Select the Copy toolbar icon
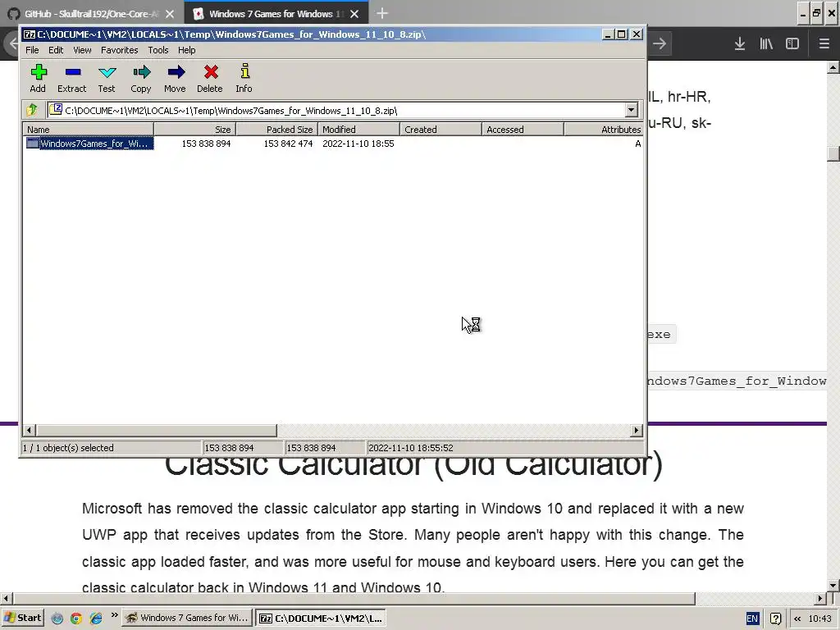The width and height of the screenshot is (840, 630). [141, 78]
